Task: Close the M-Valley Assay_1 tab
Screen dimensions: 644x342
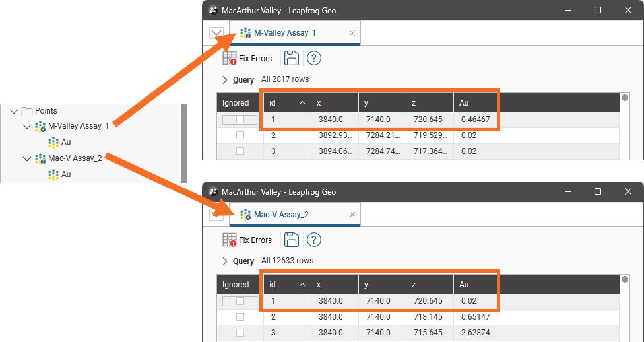Action: click(x=352, y=33)
